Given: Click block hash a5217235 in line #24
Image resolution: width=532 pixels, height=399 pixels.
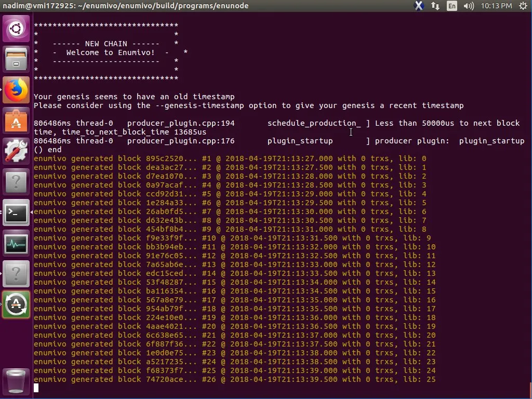Looking at the screenshot, I should pyautogui.click(x=165, y=362).
